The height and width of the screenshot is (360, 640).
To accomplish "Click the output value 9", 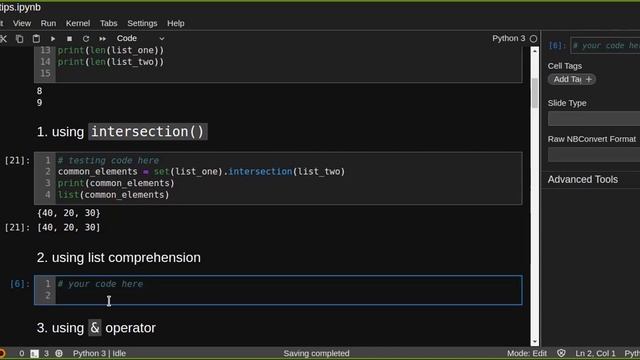I will click(x=39, y=103).
